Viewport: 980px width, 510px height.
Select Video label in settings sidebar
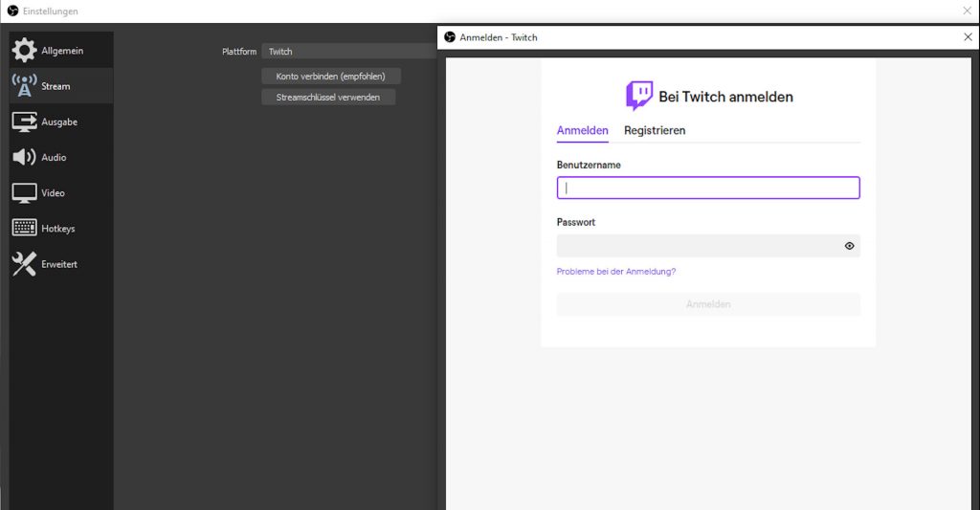(54, 193)
